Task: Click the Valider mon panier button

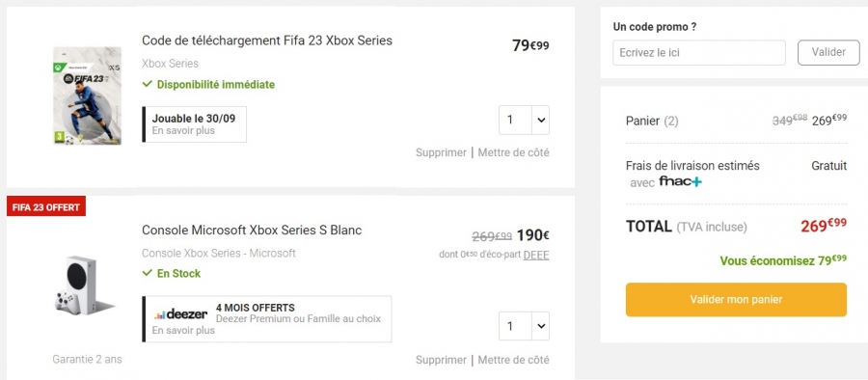Action: [x=736, y=300]
